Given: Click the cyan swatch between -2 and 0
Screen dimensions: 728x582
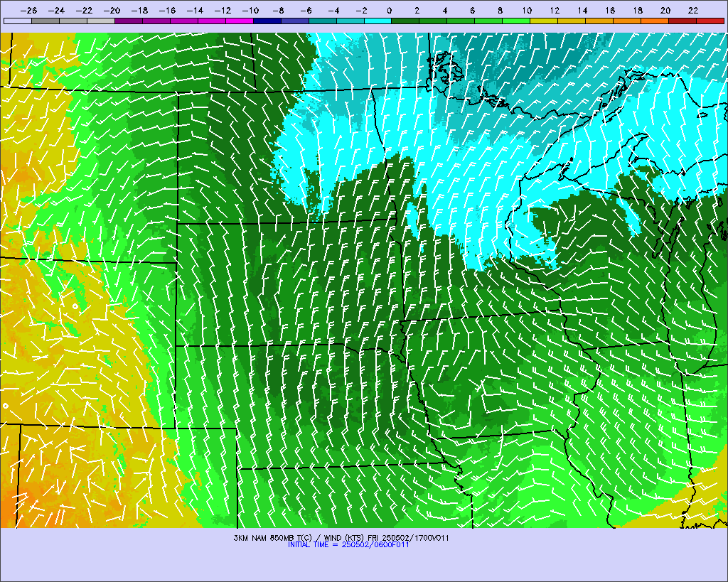Looking at the screenshot, I should pos(378,21).
